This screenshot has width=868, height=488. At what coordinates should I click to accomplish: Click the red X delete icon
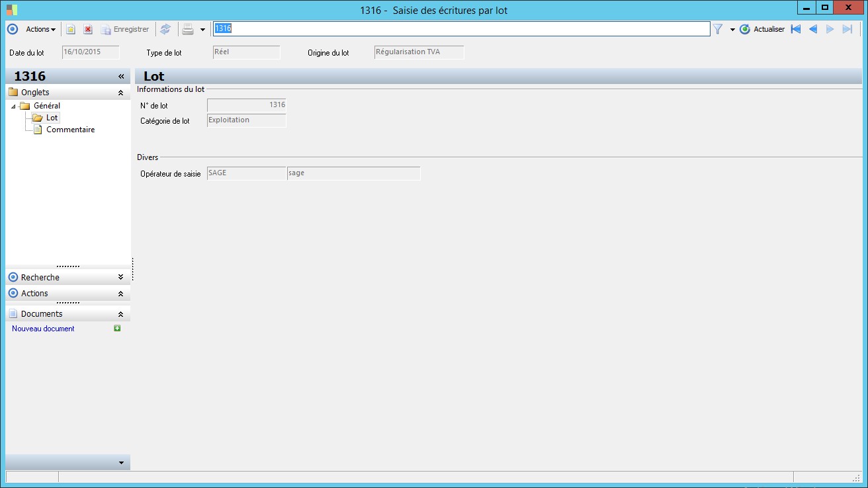(x=87, y=29)
